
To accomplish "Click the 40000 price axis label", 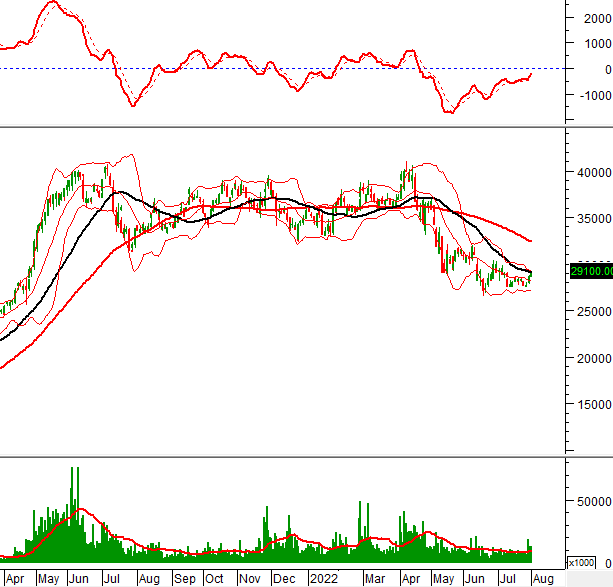I will [x=595, y=172].
